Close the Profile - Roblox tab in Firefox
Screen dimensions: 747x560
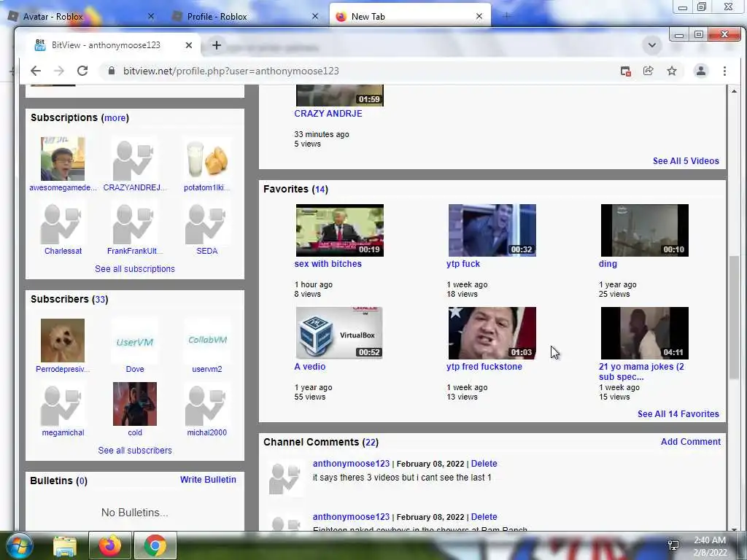(315, 17)
